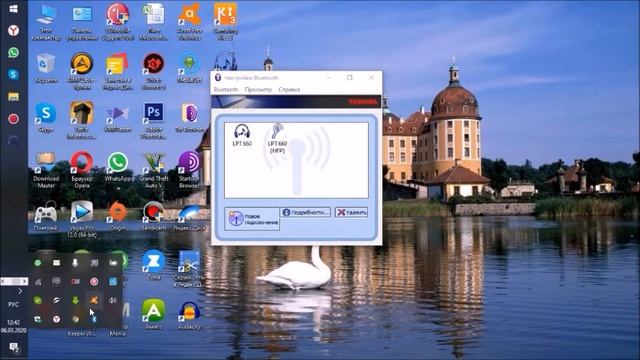Open the KMPlayer desktop shortcut

pos(118,118)
